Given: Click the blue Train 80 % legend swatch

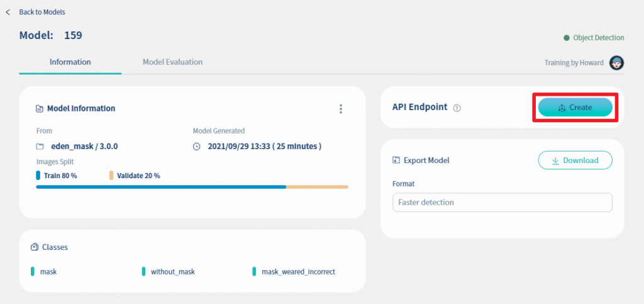Looking at the screenshot, I should (x=38, y=176).
